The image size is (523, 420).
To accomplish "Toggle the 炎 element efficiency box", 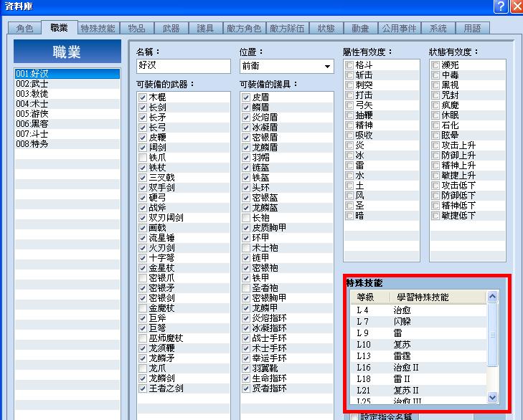I will 349,145.
